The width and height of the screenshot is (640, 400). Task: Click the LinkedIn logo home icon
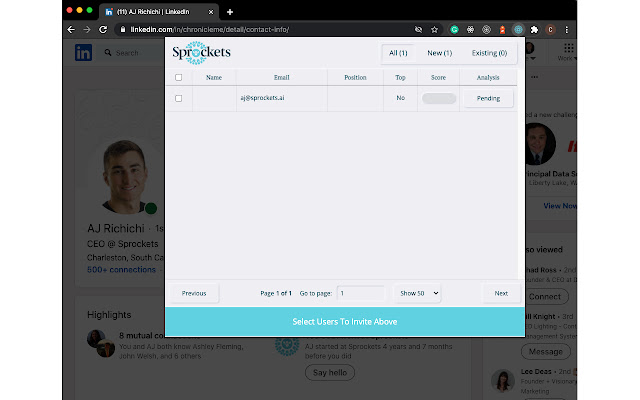pyautogui.click(x=83, y=53)
